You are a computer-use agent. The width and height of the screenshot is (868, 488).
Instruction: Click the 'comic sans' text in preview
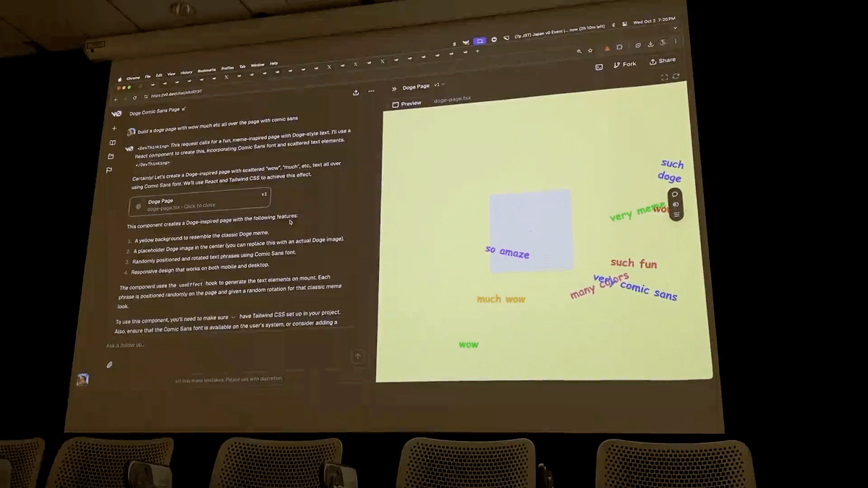click(649, 291)
